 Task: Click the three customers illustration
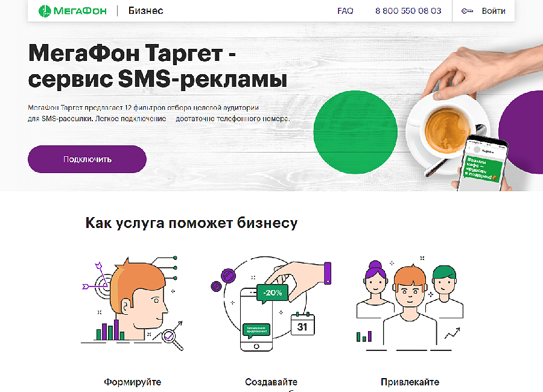(410, 304)
